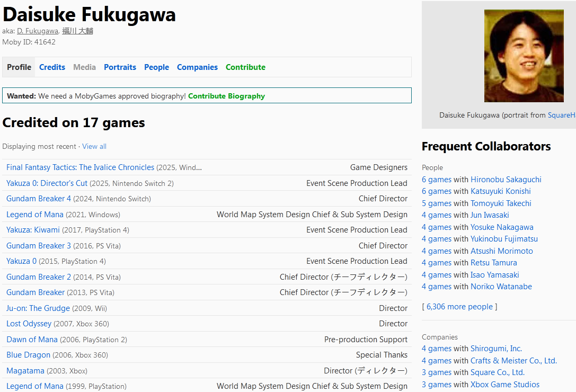Open Yakuza 0: Director's Cut game page
The width and height of the screenshot is (576, 392).
pos(47,183)
